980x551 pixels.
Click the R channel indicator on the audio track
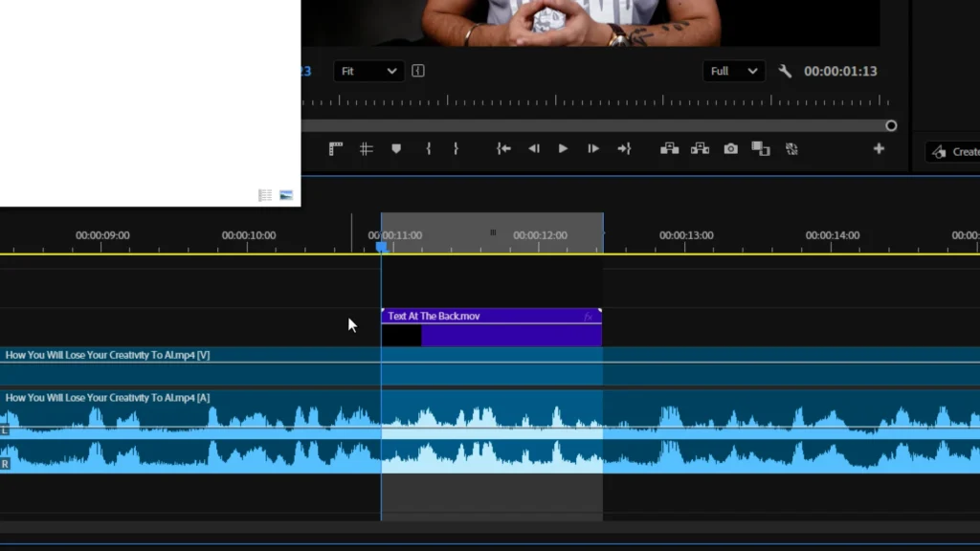[5, 464]
